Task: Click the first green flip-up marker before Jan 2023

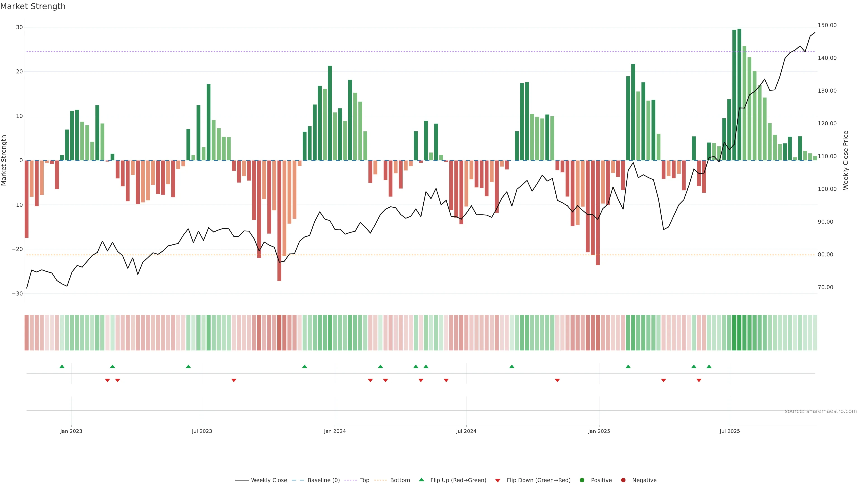Action: click(x=62, y=366)
